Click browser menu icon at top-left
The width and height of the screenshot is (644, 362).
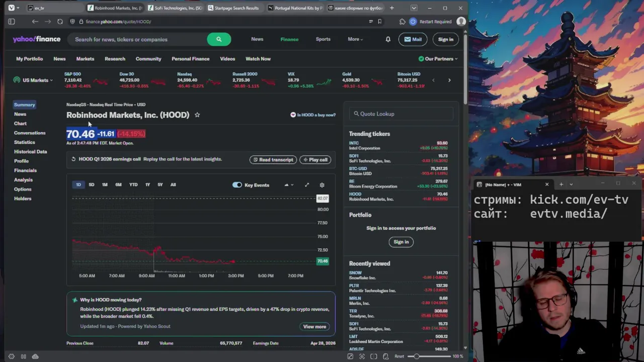pos(11,8)
